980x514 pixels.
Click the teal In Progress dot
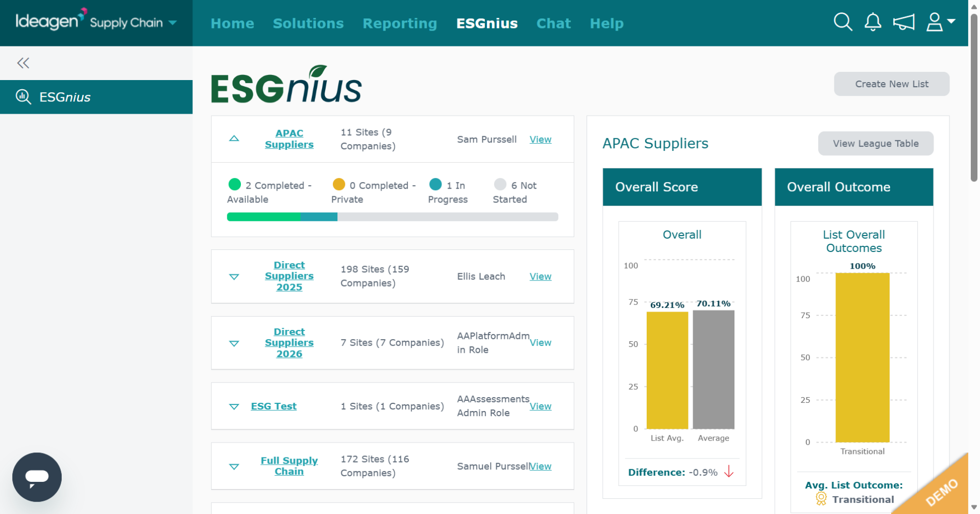tap(435, 184)
